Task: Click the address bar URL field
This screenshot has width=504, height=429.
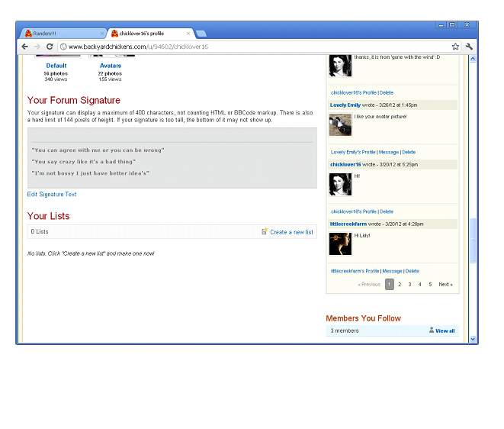Action: 252,47
